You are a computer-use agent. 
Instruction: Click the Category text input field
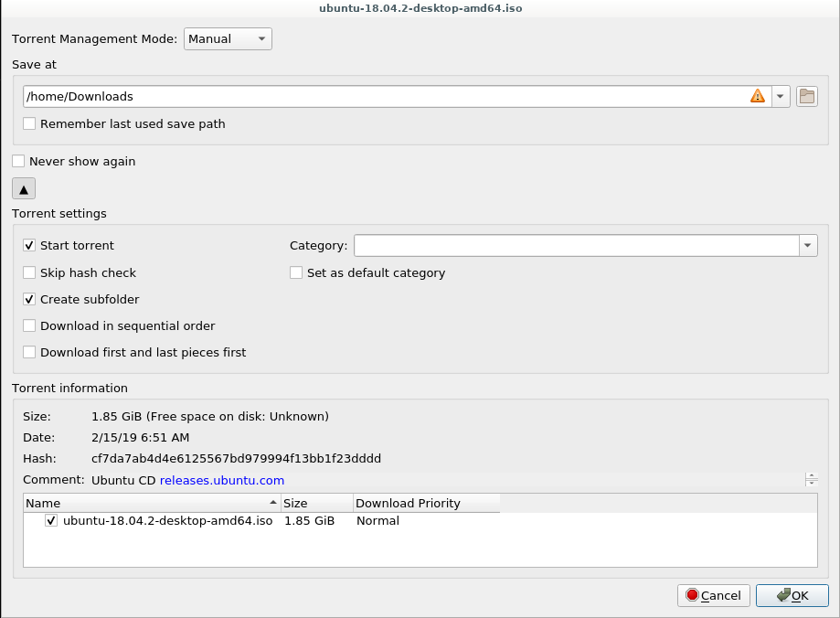pyautogui.click(x=577, y=246)
